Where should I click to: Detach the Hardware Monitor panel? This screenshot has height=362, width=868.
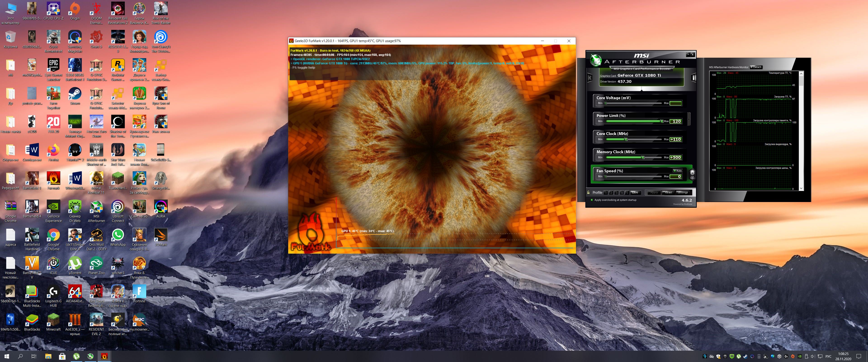(756, 67)
